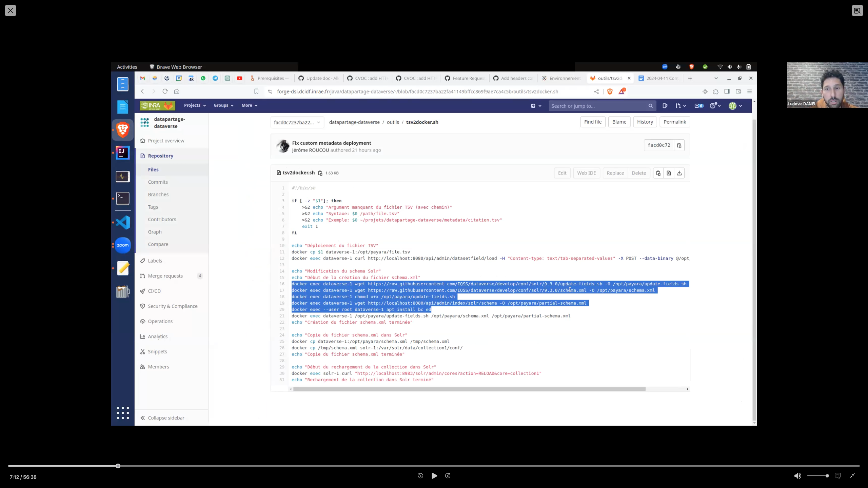The image size is (868, 488).
Task: Open Commits in repository sidebar
Action: point(158,182)
